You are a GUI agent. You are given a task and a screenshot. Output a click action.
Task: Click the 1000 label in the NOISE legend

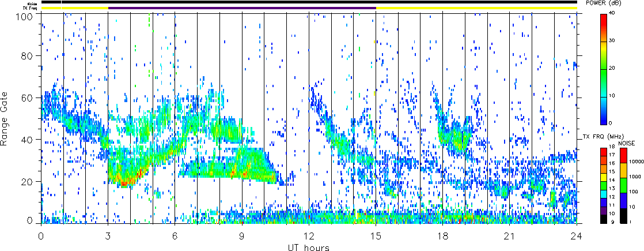point(635,178)
